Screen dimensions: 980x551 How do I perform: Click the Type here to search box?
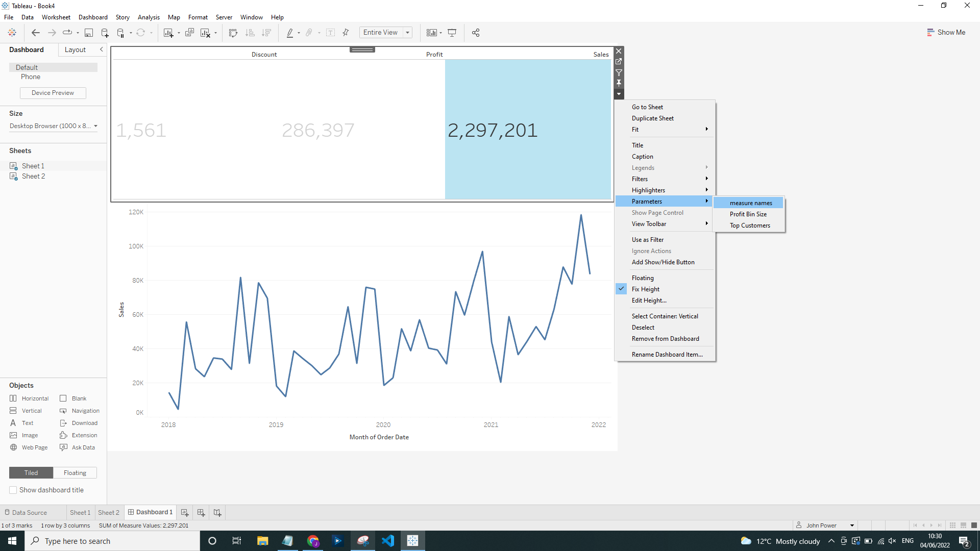pyautogui.click(x=112, y=541)
